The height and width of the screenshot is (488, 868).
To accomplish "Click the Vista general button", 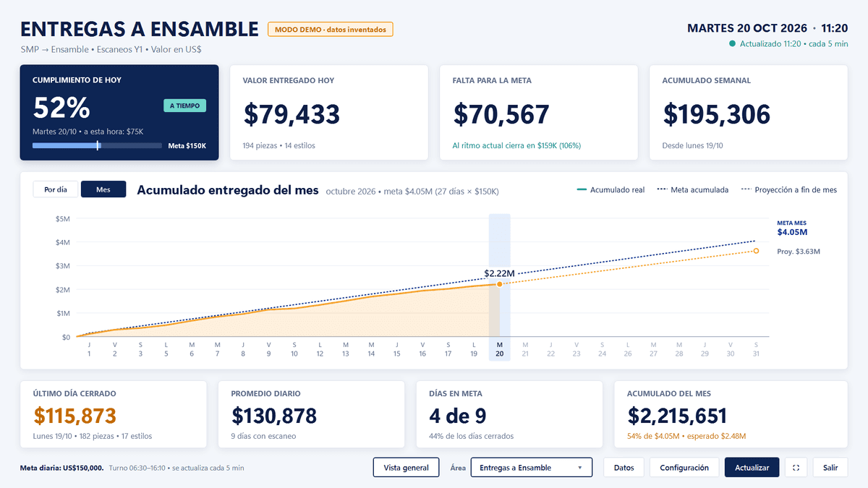I will click(x=406, y=468).
